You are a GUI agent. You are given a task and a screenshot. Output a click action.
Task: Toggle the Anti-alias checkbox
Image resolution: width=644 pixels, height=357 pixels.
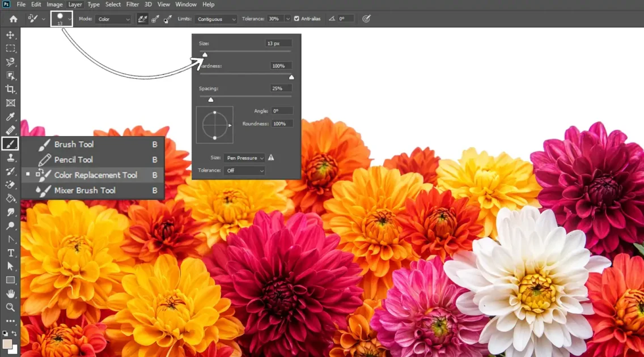click(296, 19)
